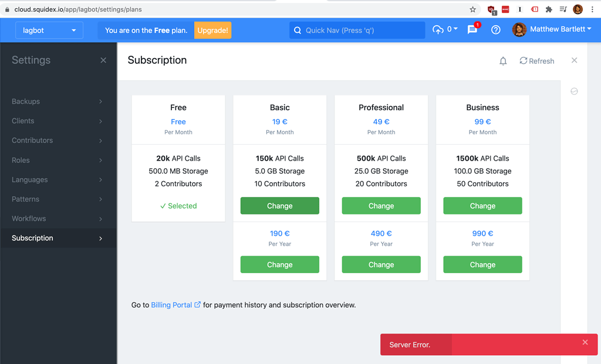Open the browser extensions puzzle icon

549,9
